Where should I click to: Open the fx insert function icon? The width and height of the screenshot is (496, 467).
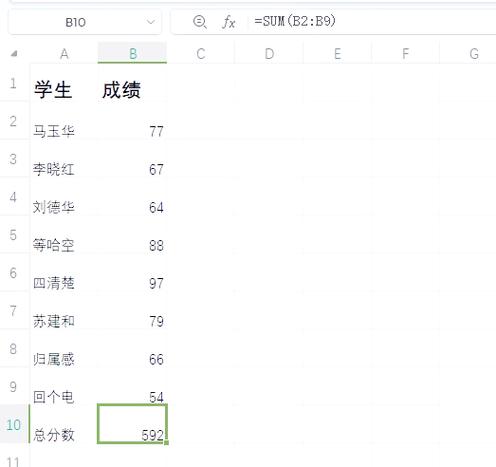(228, 22)
